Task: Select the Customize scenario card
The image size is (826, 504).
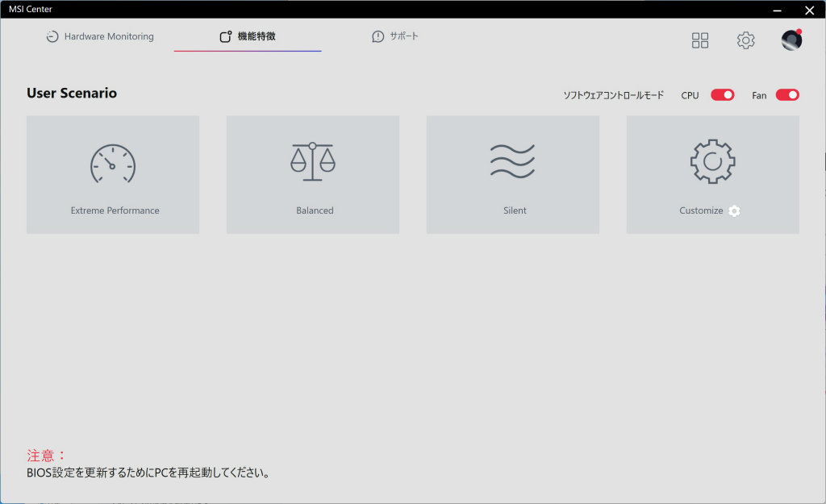Action: [x=713, y=175]
